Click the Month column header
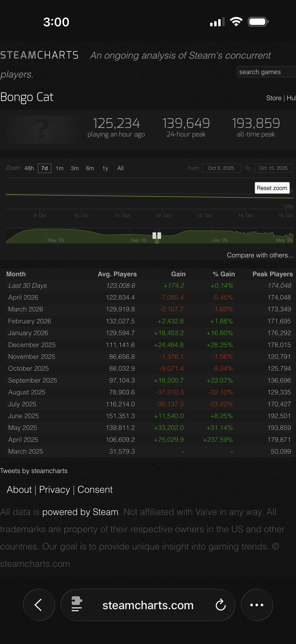Image resolution: width=296 pixels, height=644 pixels. pyautogui.click(x=16, y=274)
